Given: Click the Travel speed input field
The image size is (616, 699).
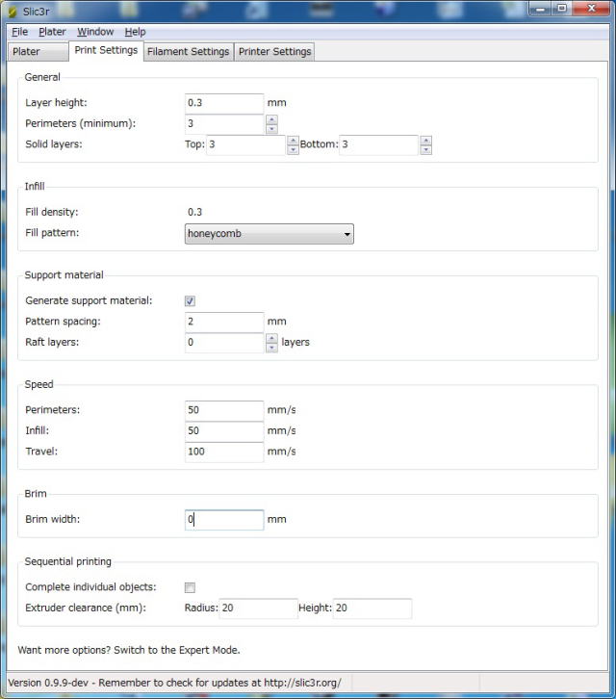Looking at the screenshot, I should pos(224,452).
